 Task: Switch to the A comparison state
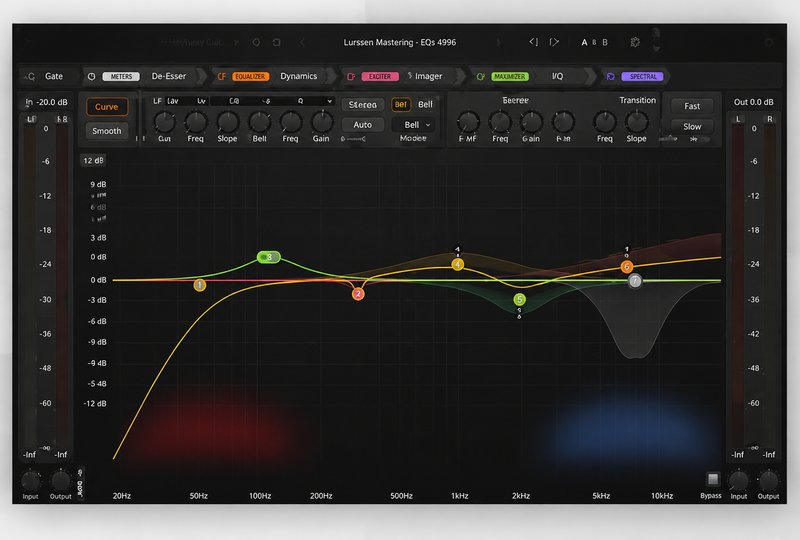coord(584,42)
